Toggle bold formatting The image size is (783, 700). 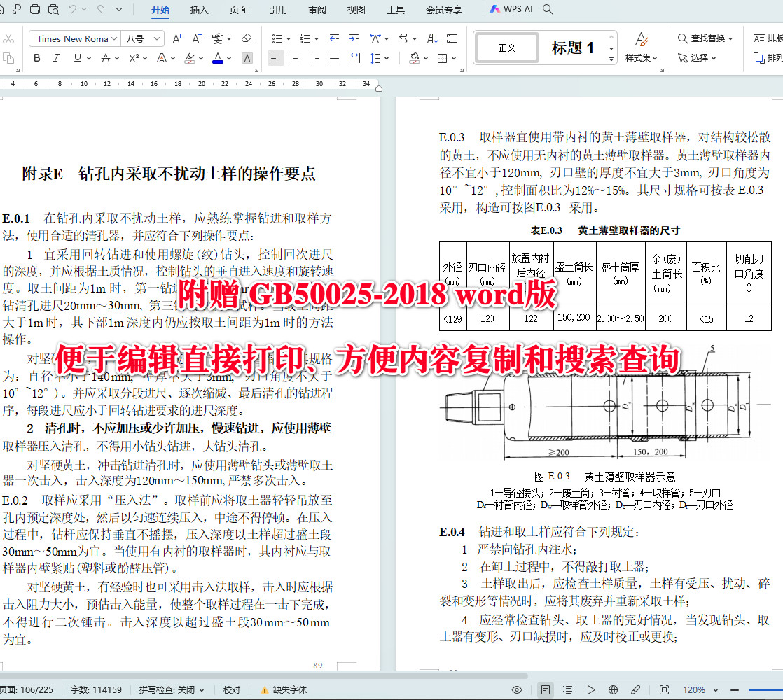point(36,58)
